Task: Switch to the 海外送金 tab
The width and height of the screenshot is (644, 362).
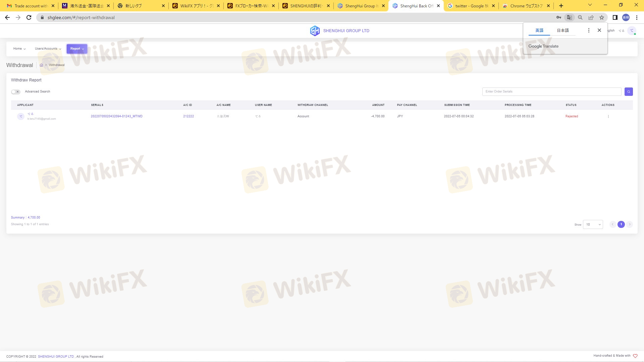Action: pos(86,6)
